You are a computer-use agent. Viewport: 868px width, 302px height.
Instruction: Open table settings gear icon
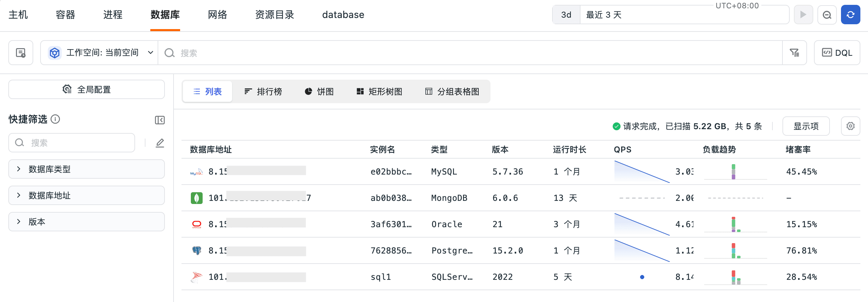[x=850, y=126]
